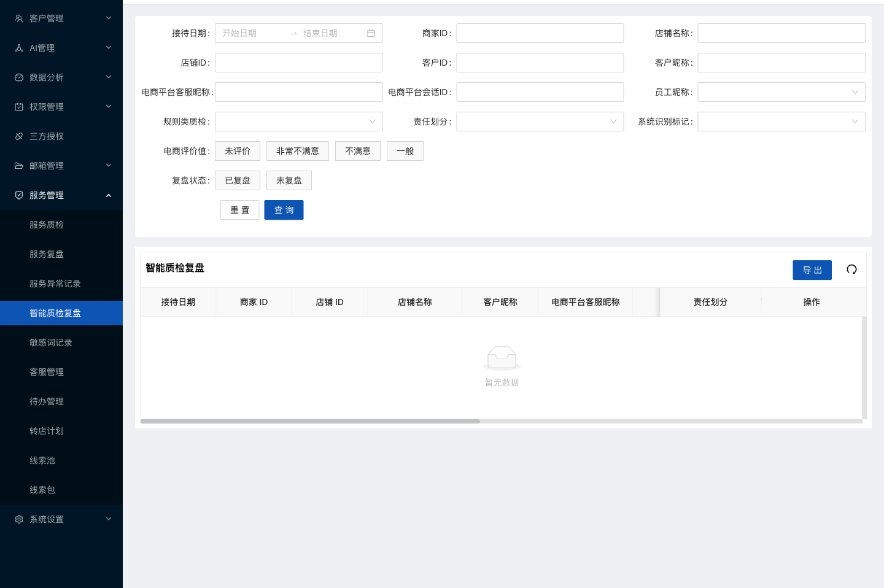
Task: Collapse the 服务管理 menu chevron
Action: tap(109, 195)
